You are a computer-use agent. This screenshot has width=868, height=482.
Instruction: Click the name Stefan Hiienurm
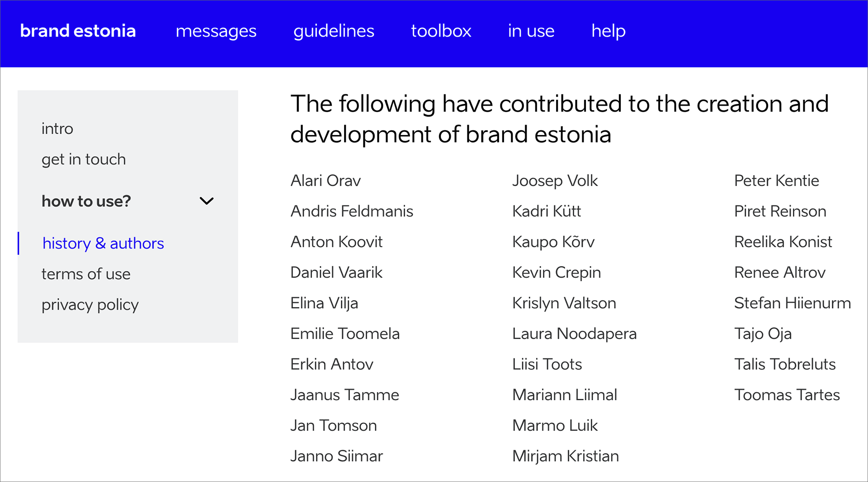point(793,303)
